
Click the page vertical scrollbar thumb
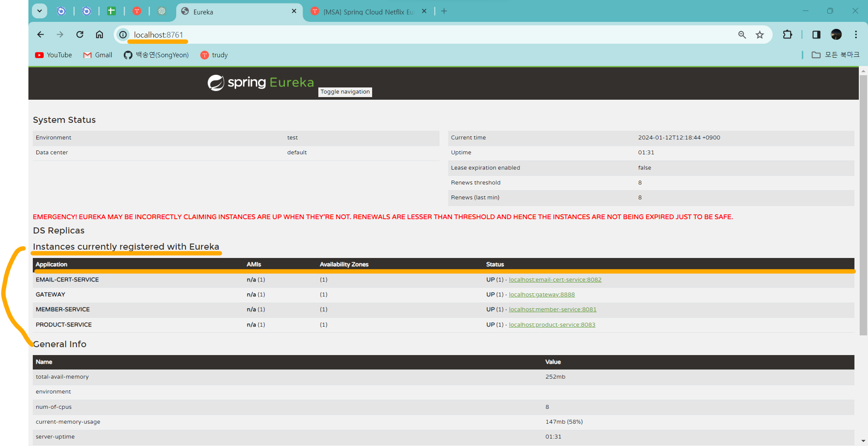[863, 206]
